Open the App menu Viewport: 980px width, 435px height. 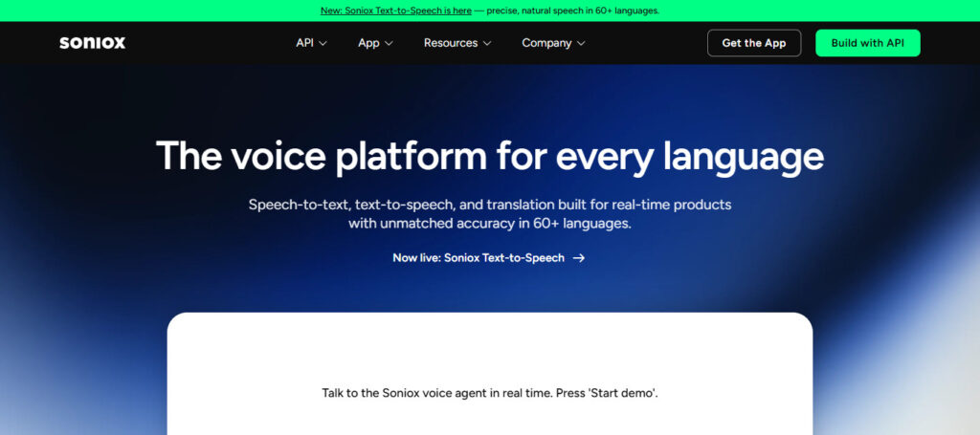point(375,43)
